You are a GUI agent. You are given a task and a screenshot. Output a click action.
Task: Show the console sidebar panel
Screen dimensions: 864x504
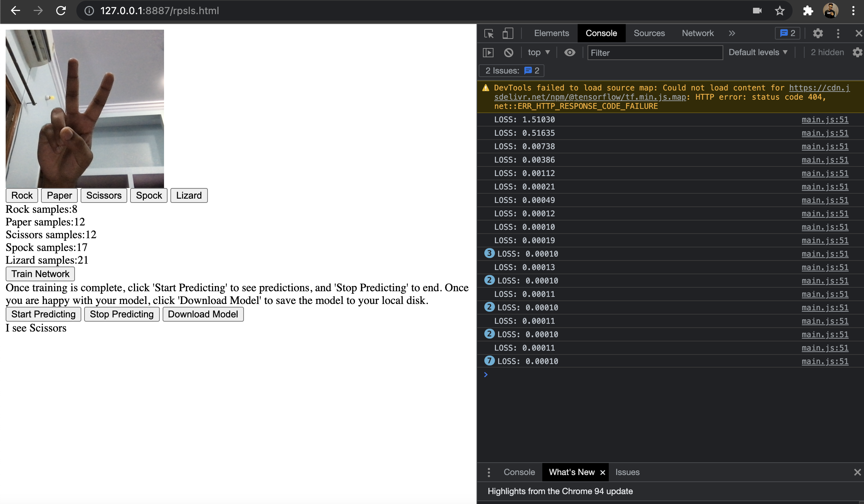(488, 52)
